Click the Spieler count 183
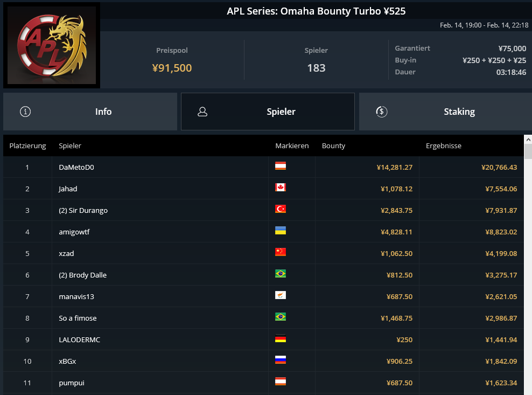 (316, 68)
